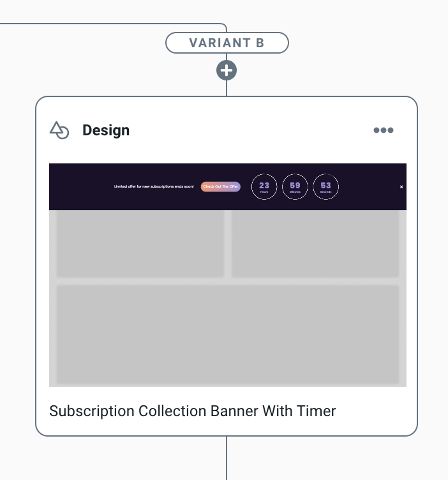The height and width of the screenshot is (480, 448).
Task: Select the top-left gray placeholder block
Action: click(x=140, y=244)
